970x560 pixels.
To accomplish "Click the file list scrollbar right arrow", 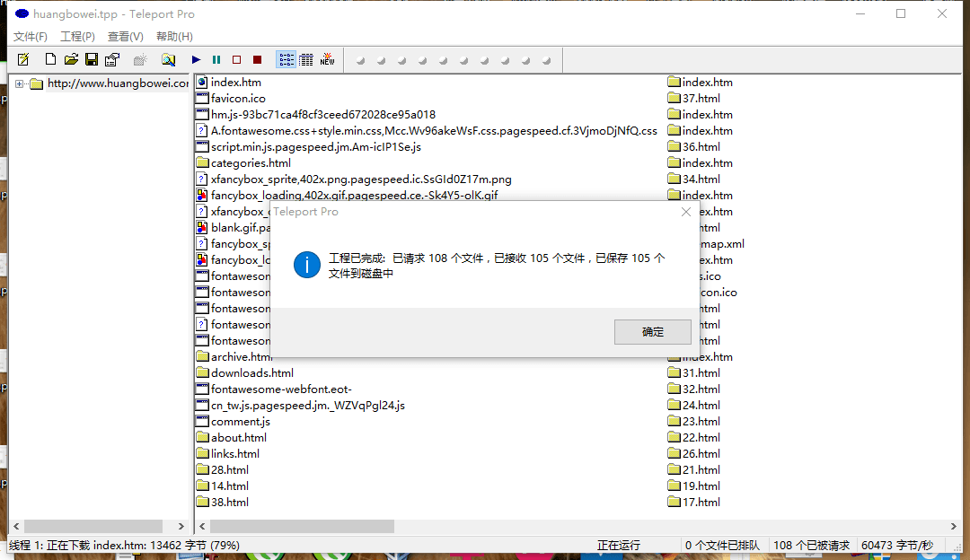I will coord(953,526).
